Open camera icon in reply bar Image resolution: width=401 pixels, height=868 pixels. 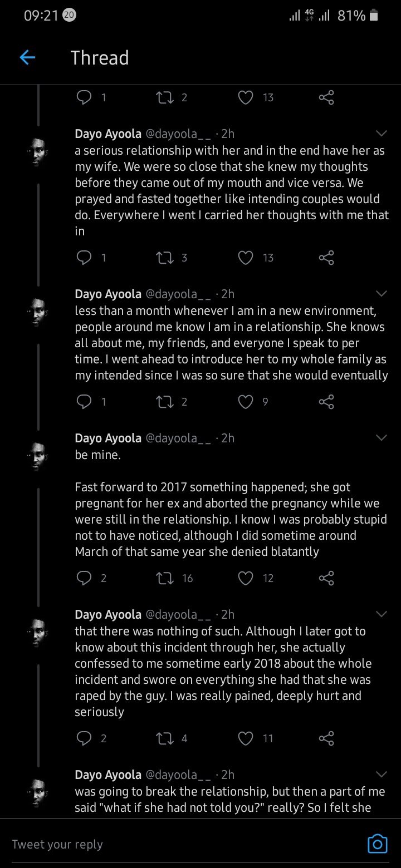tap(378, 844)
